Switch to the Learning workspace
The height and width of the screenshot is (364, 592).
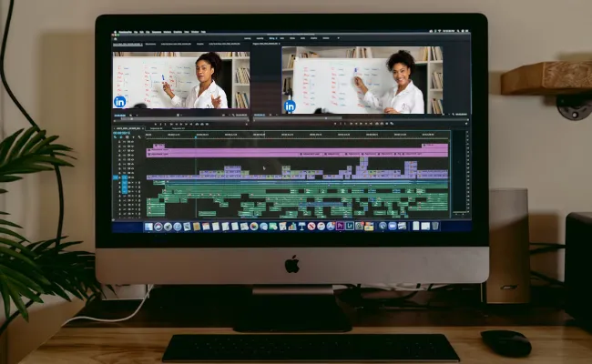pyautogui.click(x=248, y=38)
